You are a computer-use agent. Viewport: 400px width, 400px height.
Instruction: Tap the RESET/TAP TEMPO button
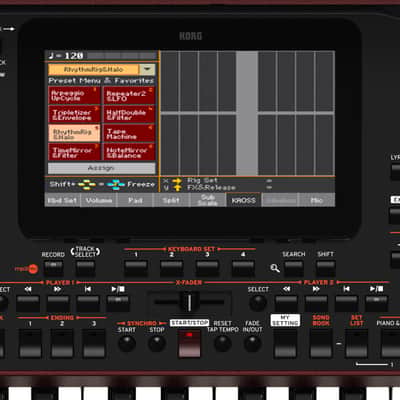222,344
